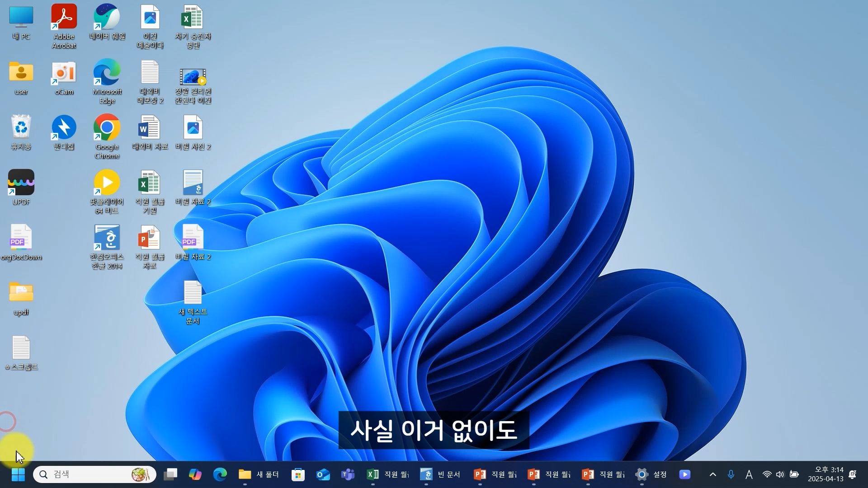Show hidden system tray icons
This screenshot has width=868, height=488.
[713, 474]
